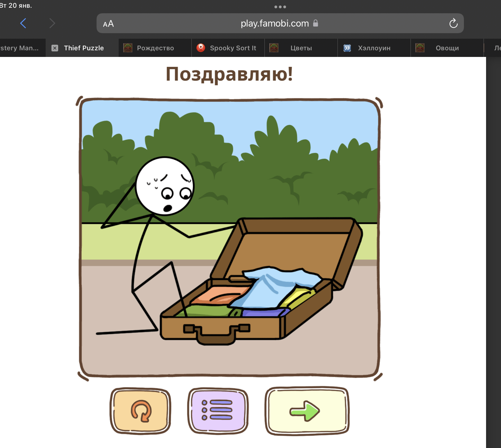
Task: Close the Thief Puzzle tab
Action: click(x=55, y=48)
